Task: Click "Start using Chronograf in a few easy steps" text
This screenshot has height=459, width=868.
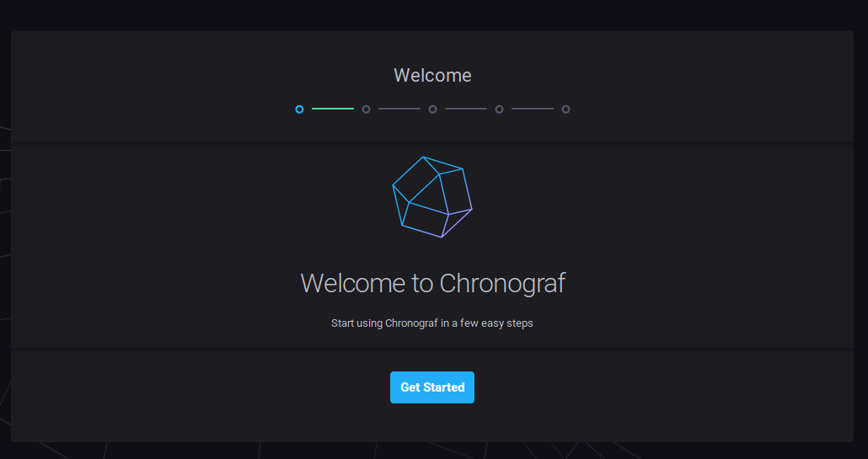Action: pyautogui.click(x=431, y=323)
